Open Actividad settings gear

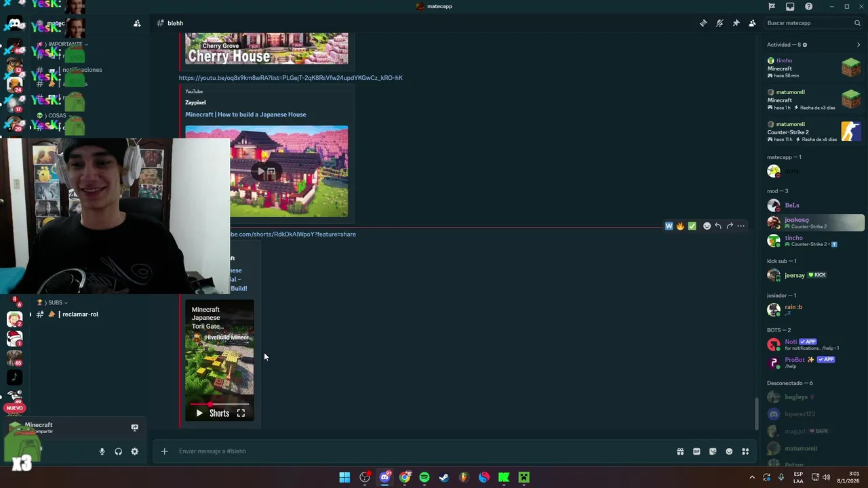tap(805, 45)
